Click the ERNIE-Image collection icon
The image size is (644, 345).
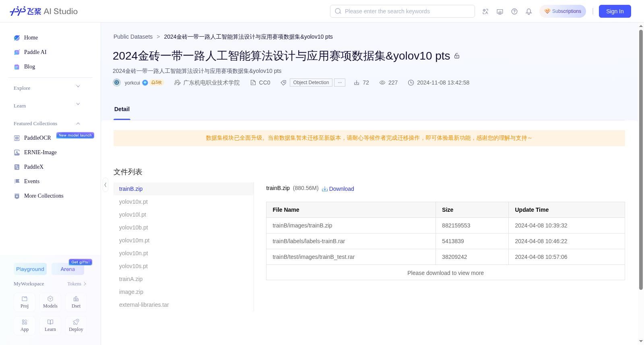point(17,153)
